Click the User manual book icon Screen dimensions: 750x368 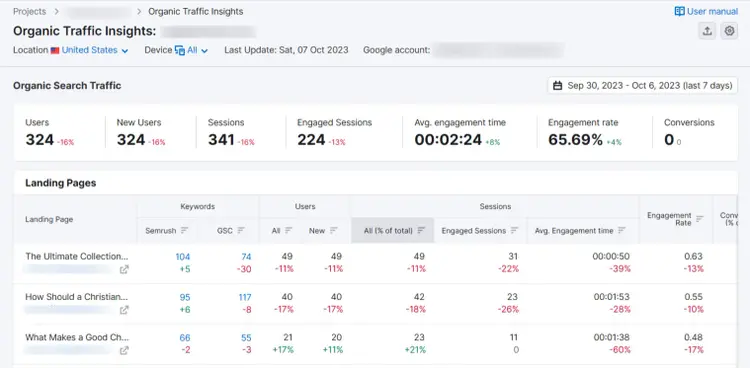(679, 11)
